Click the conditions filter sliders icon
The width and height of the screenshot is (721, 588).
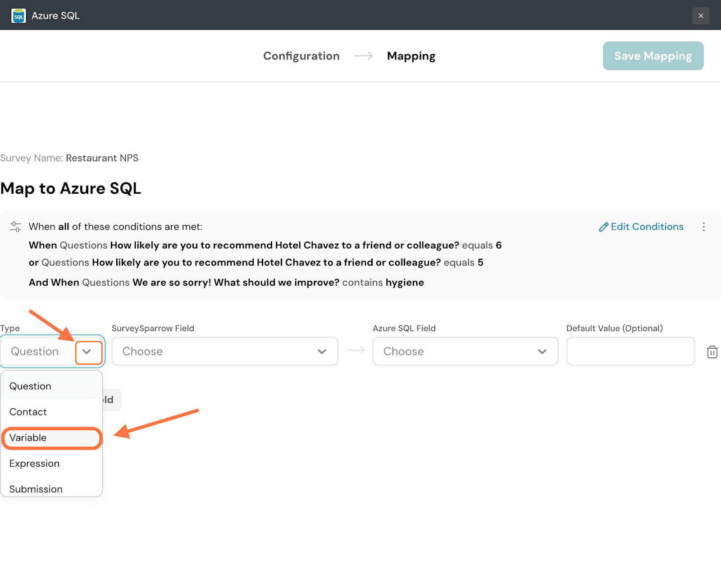tap(16, 227)
